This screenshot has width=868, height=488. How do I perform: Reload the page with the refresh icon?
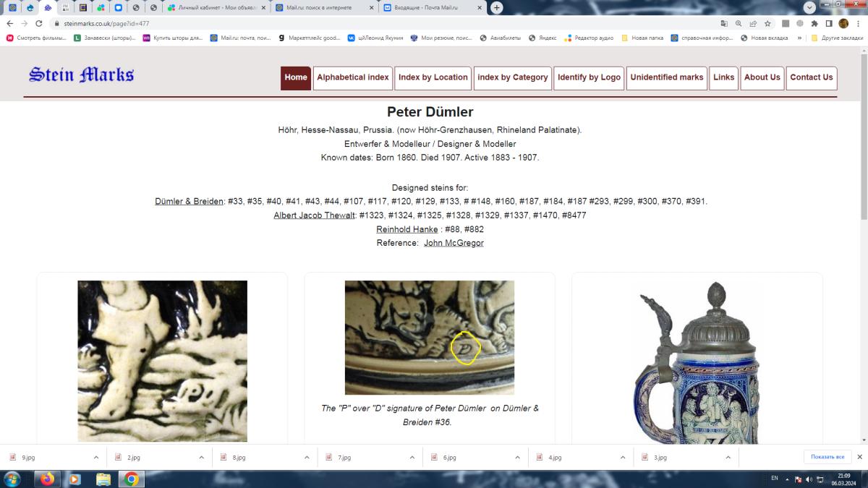click(38, 23)
